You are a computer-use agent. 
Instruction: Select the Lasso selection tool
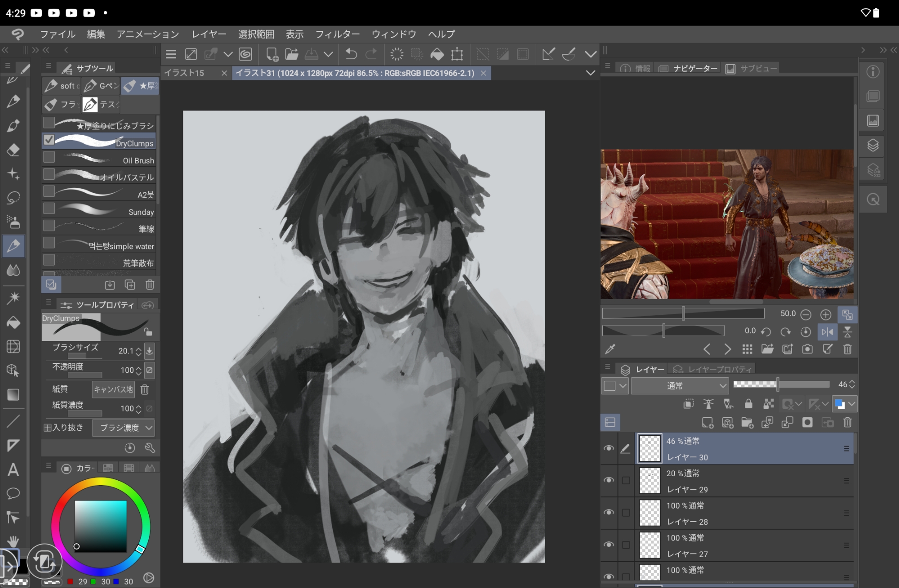(13, 198)
